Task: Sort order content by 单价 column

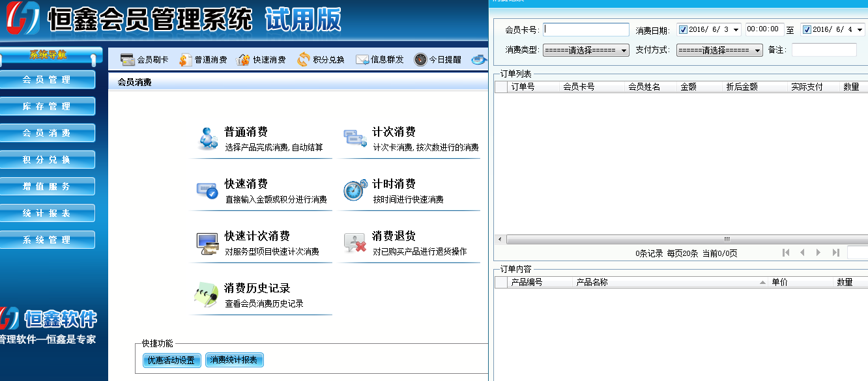Action: [801, 283]
